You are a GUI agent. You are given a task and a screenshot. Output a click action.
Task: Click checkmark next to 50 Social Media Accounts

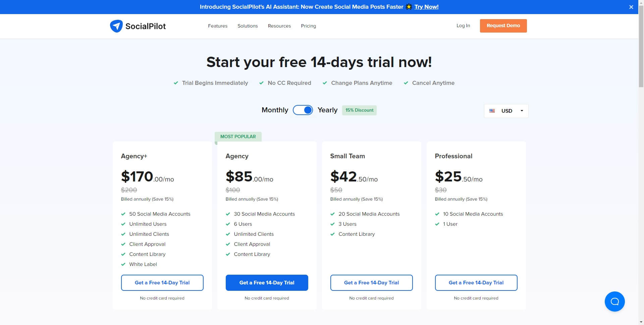123,214
